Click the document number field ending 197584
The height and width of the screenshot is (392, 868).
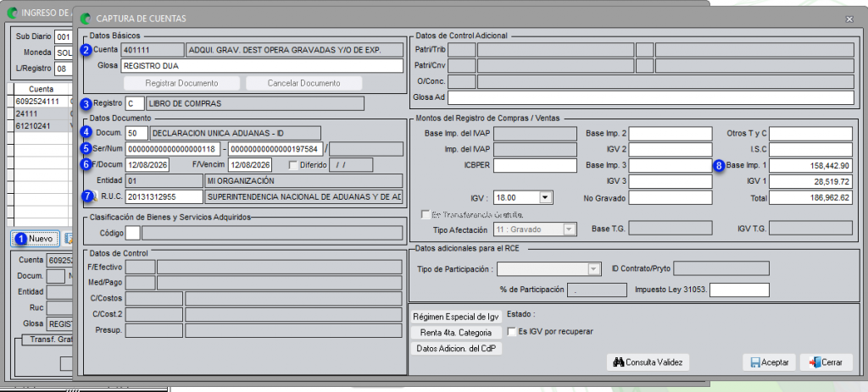(x=275, y=149)
